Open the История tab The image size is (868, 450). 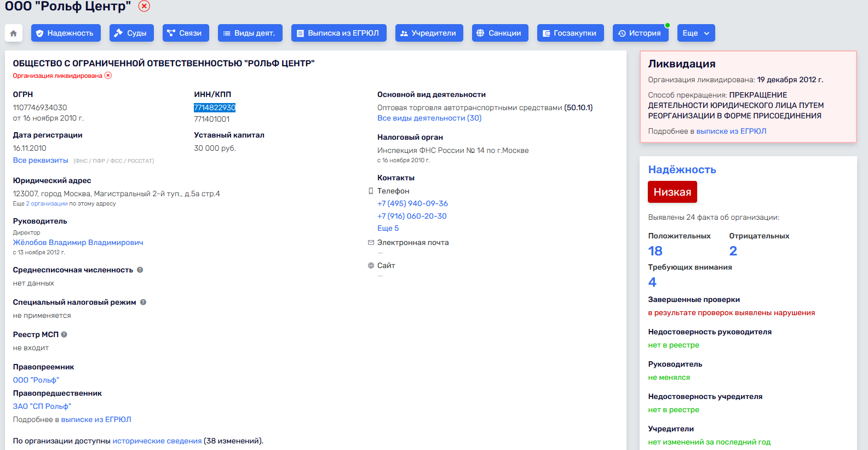pos(641,33)
